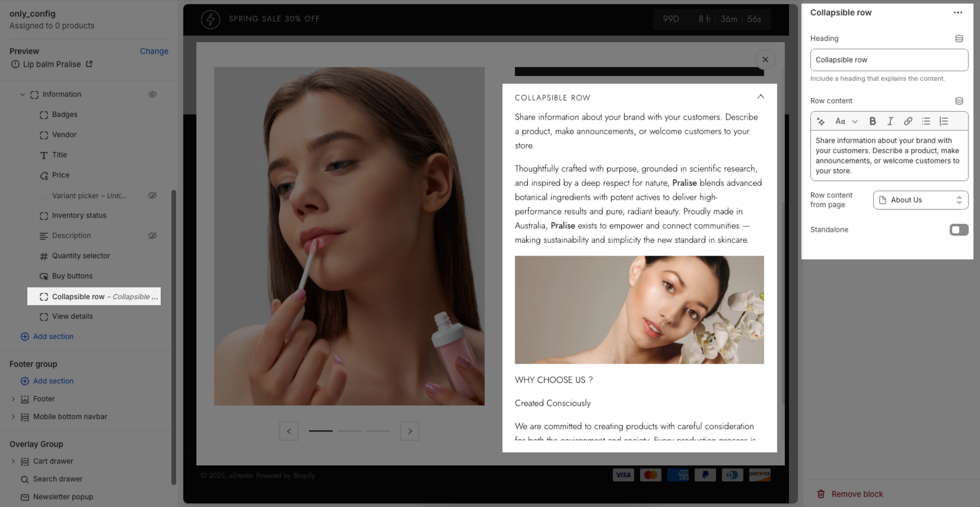Click the Italic formatting icon
Viewport: 980px width, 507px height.
[x=890, y=121]
